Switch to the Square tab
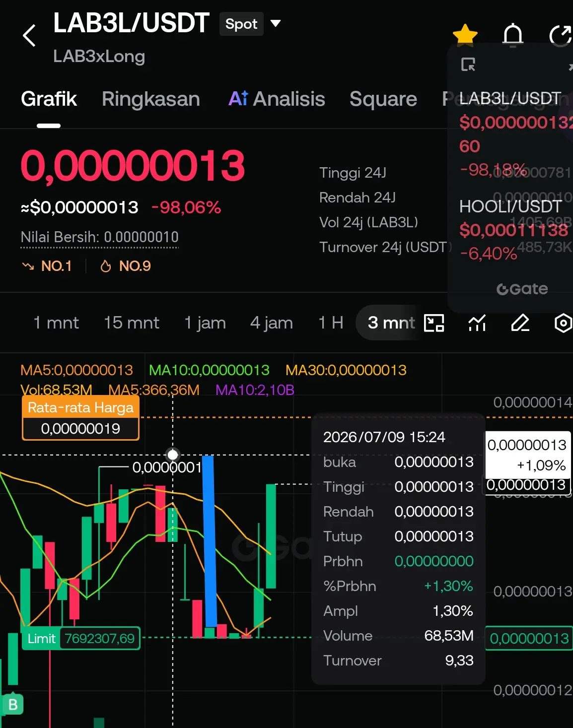 coord(383,99)
